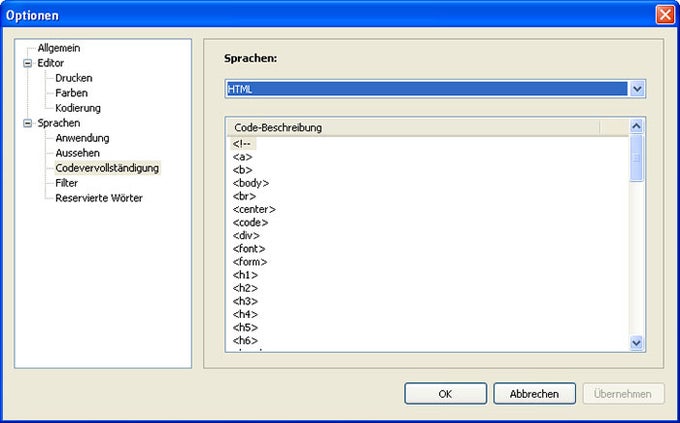Select the <h2> list entry
680x423 pixels.
point(245,288)
